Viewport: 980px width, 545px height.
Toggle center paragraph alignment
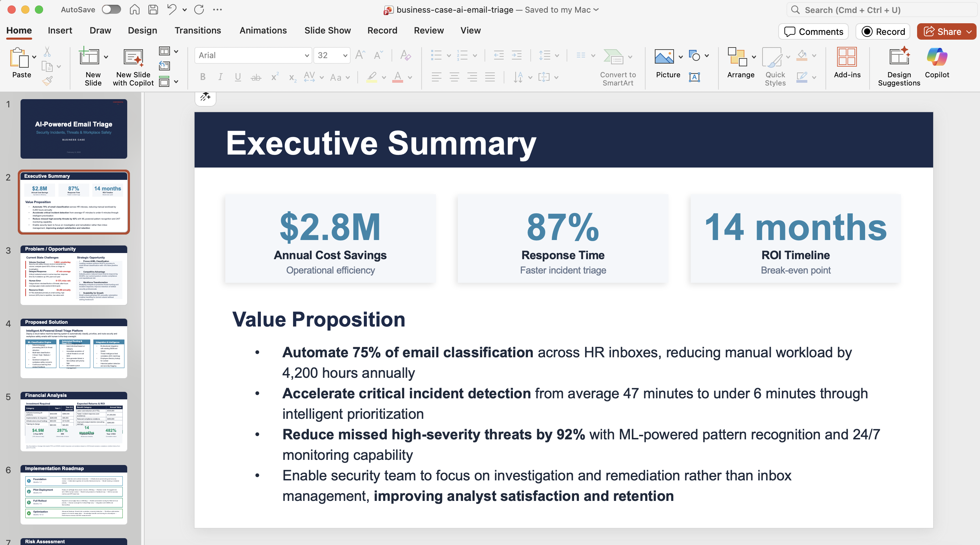(454, 77)
